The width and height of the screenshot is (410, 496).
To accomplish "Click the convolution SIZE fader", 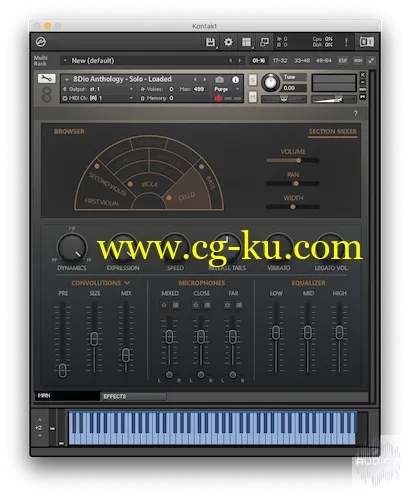I will point(94,338).
